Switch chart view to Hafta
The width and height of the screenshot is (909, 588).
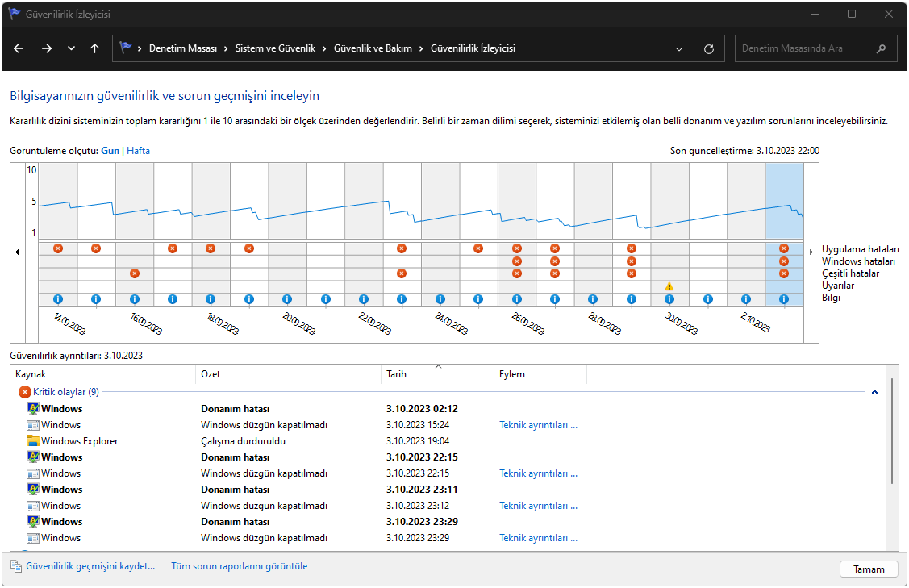(x=139, y=151)
